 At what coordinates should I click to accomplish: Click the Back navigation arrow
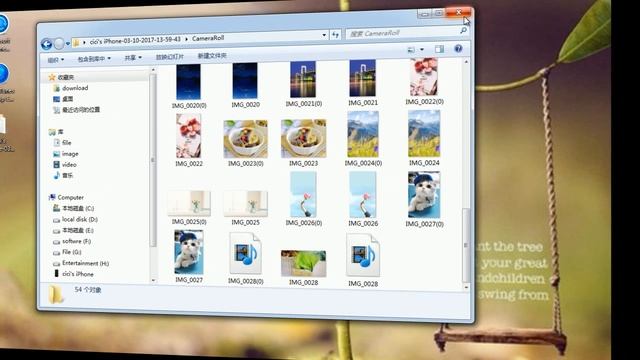coord(47,44)
